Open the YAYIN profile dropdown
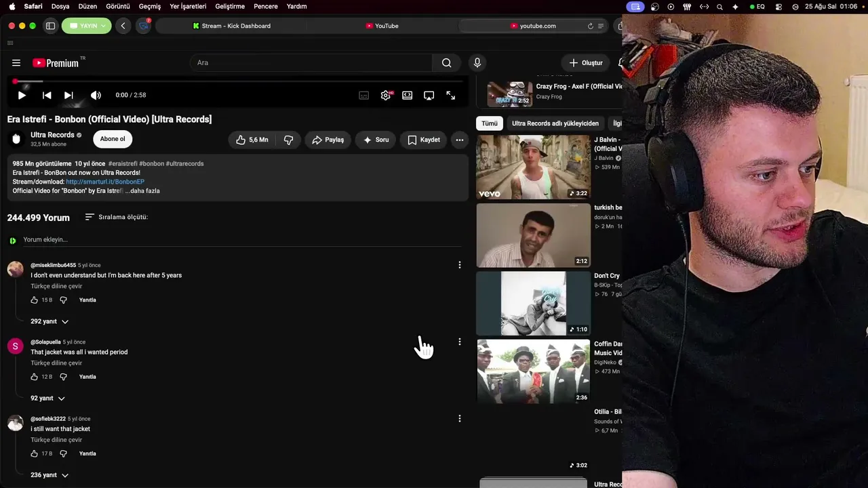Screen dimensions: 868x488 pyautogui.click(x=87, y=26)
